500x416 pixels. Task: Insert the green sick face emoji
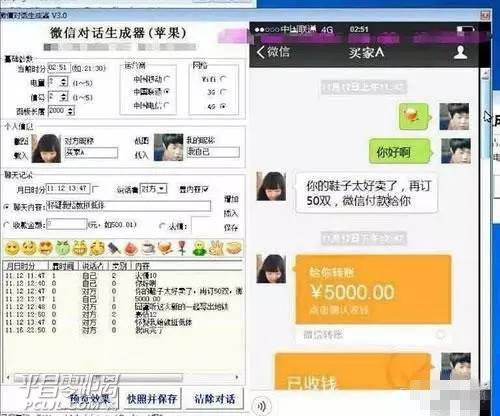click(63, 248)
